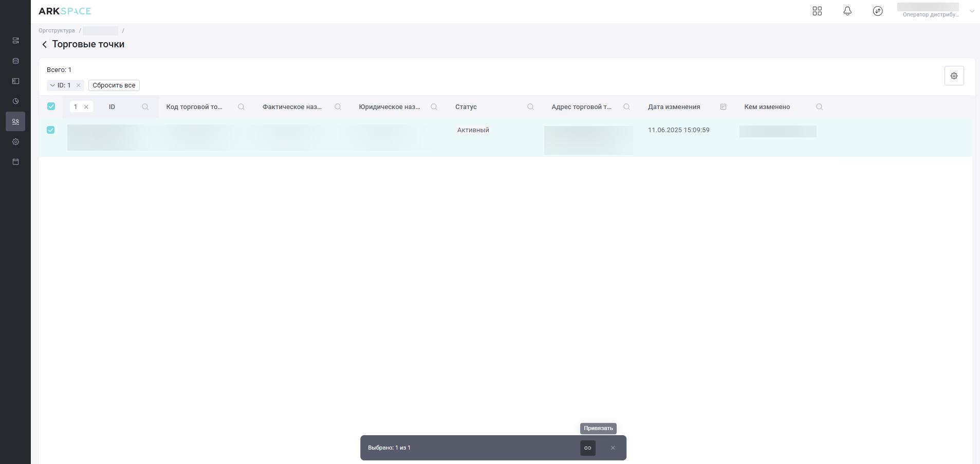The height and width of the screenshot is (464, 980).
Task: Click the Оператор дистрибу... user role label
Action: click(930, 15)
